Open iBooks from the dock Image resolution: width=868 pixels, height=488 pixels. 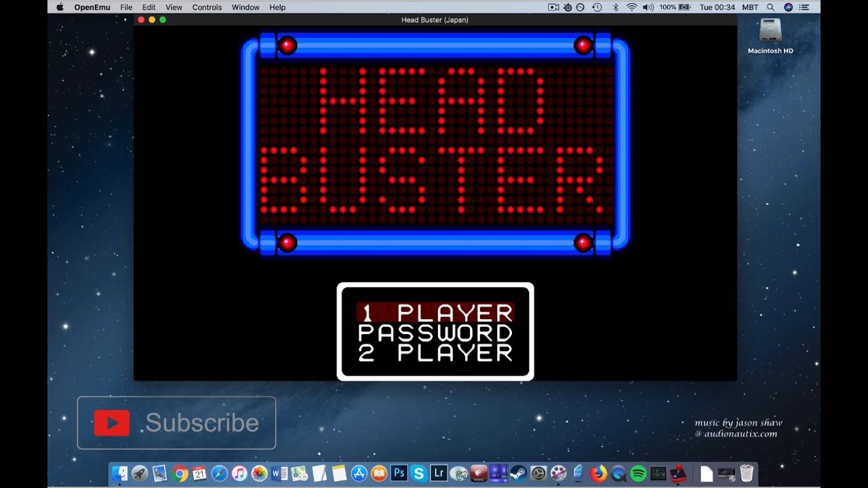378,474
